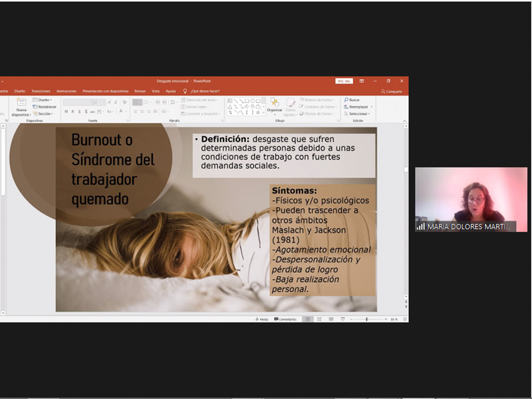Open the Revisar ribbon tab
Image resolution: width=532 pixels, height=399 pixels.
click(x=140, y=91)
